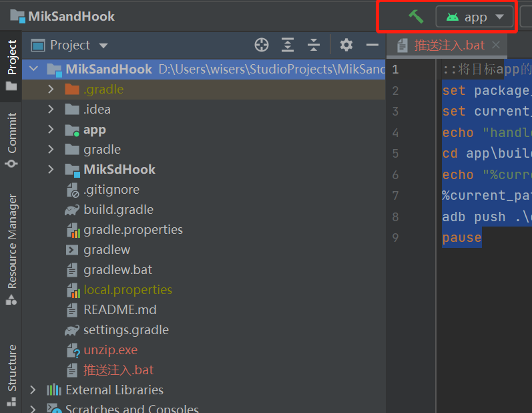Click the gradle.properties file icon
This screenshot has width=532, height=413.
[73, 230]
